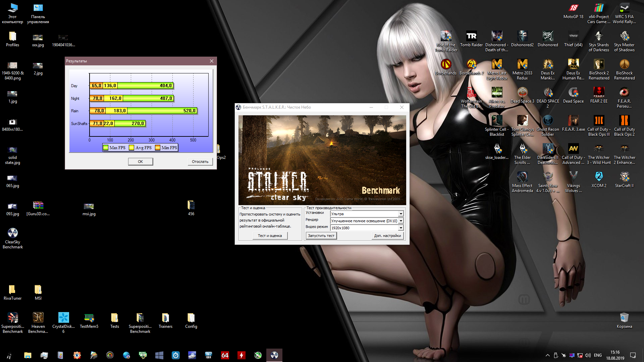Open the Tomb Raider desktop icon
Image resolution: width=644 pixels, height=362 pixels.
coord(471,36)
